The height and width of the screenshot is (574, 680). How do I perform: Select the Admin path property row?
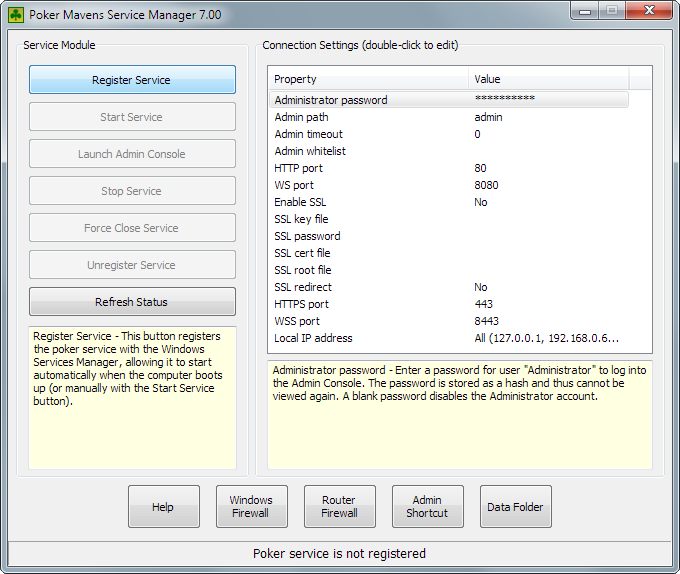click(302, 117)
